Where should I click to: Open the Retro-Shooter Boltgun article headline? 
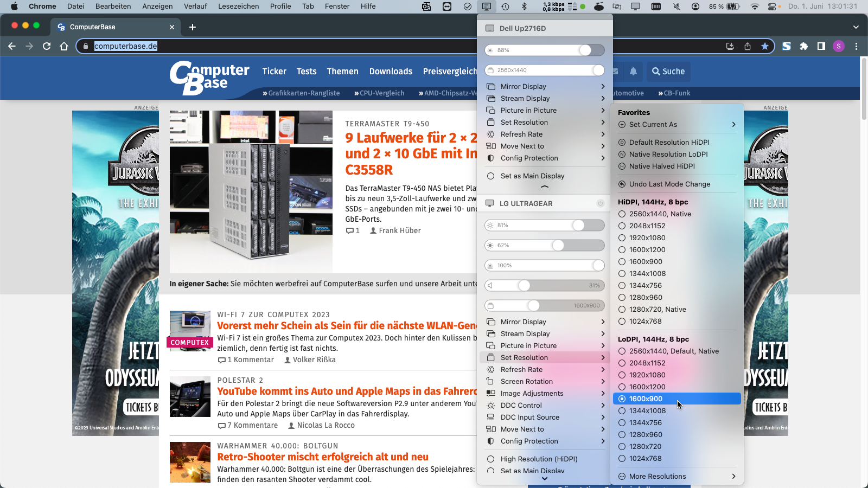tap(323, 457)
